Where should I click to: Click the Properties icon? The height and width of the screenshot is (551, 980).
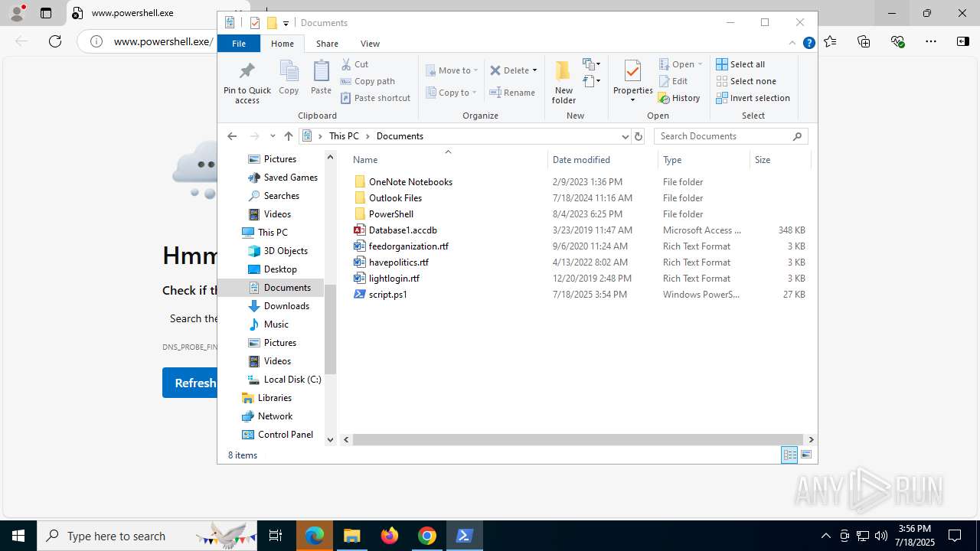tap(632, 71)
